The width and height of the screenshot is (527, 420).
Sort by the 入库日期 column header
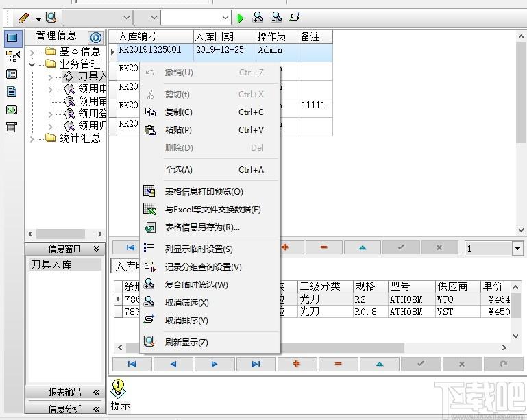click(x=225, y=36)
